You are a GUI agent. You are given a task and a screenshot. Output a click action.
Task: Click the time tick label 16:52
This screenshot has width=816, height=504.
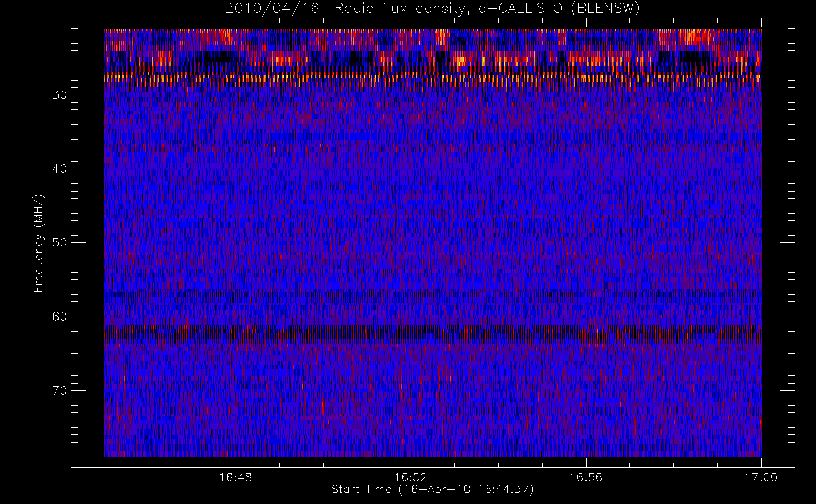pyautogui.click(x=411, y=477)
